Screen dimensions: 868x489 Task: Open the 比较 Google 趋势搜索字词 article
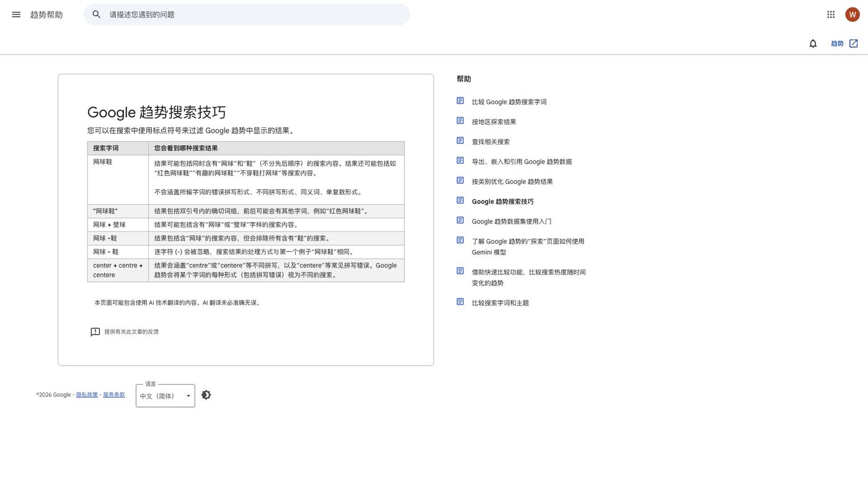509,102
